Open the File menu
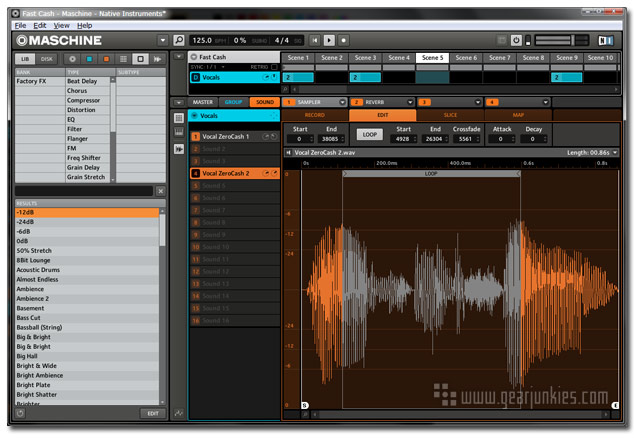 pos(20,25)
